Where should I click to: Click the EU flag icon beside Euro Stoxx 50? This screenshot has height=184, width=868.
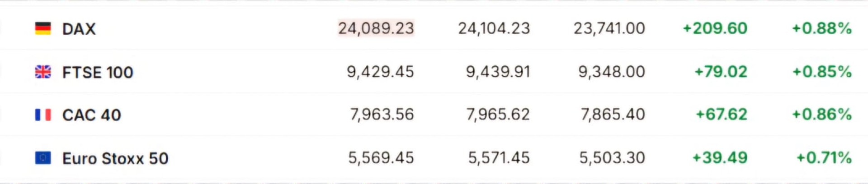tap(43, 158)
